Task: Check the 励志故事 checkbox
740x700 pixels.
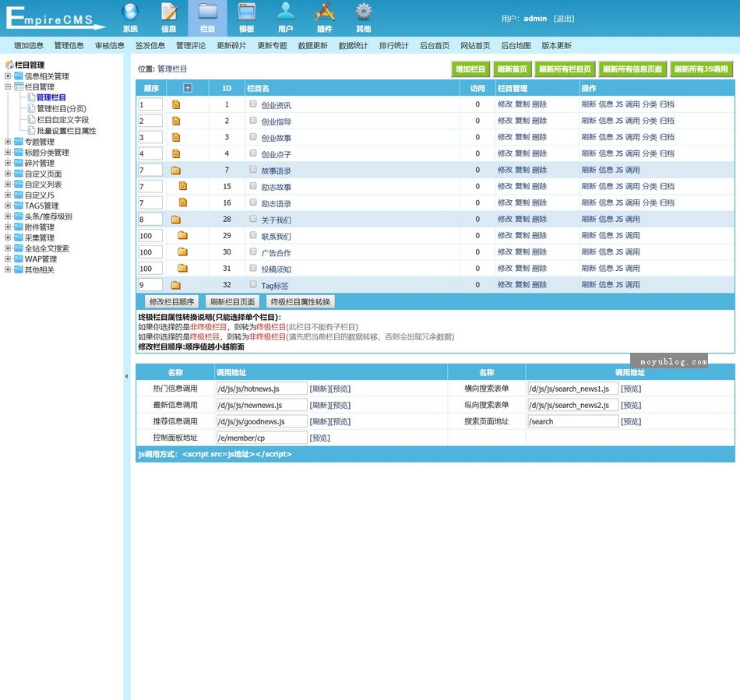Action: (253, 186)
